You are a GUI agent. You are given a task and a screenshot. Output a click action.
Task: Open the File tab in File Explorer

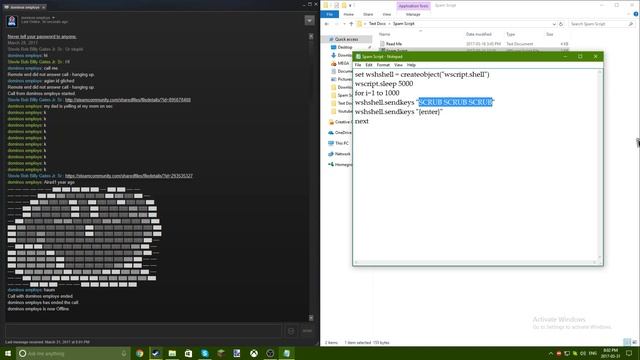click(329, 14)
